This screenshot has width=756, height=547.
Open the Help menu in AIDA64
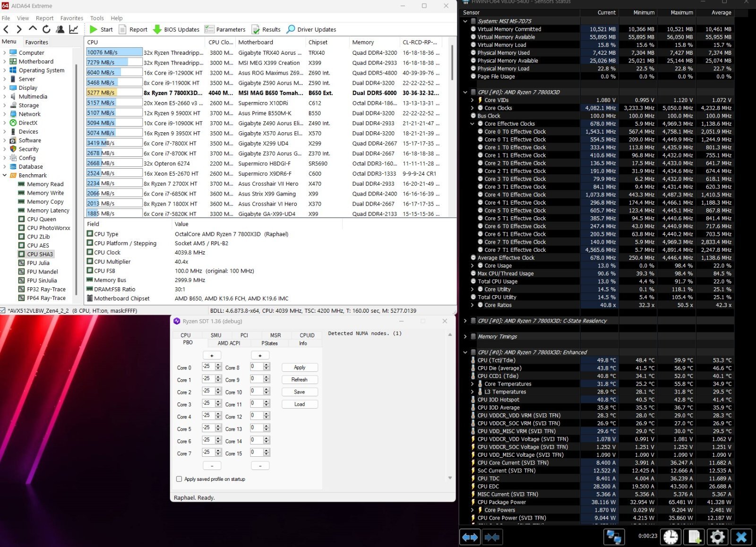click(117, 18)
